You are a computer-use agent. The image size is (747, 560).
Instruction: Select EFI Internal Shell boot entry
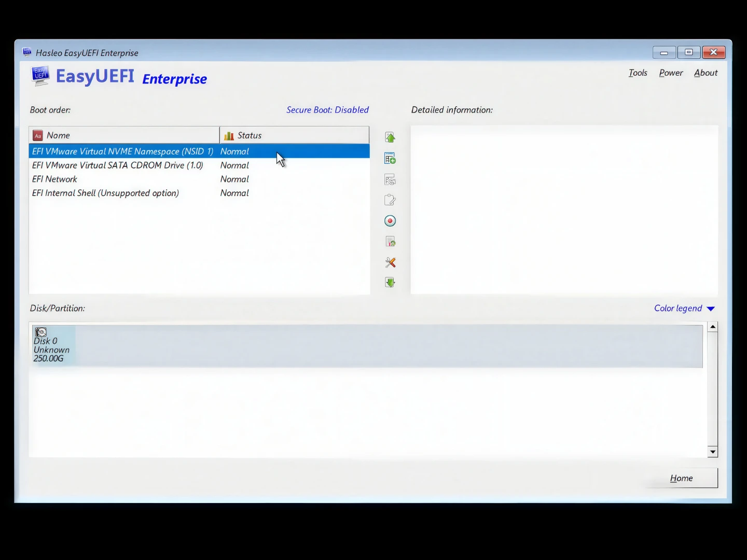[199, 193]
